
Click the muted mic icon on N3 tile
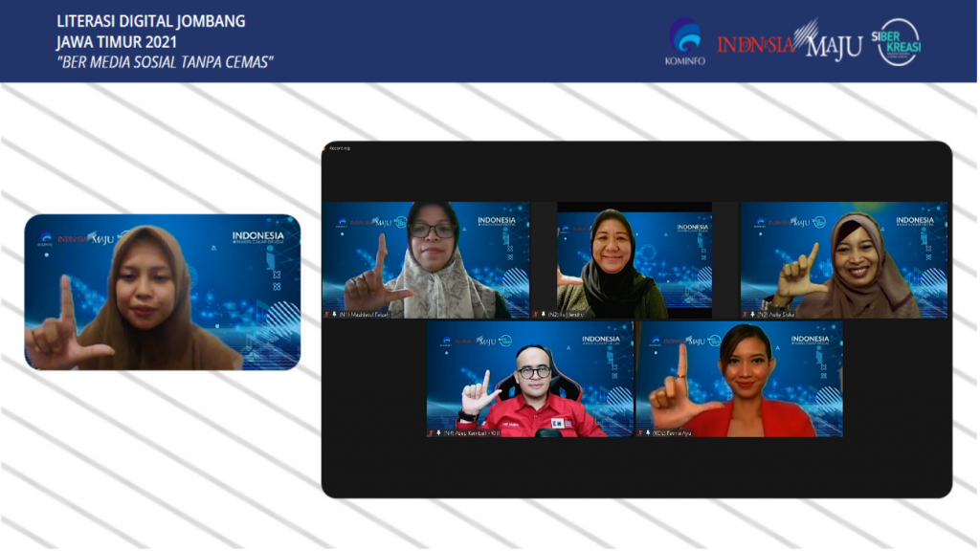751,314
